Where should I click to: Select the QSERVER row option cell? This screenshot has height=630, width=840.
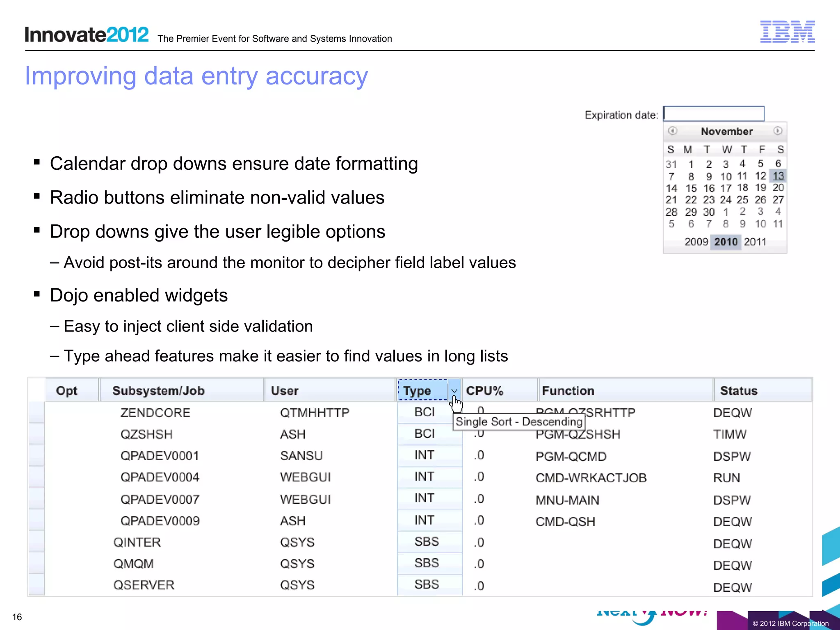[x=37, y=584]
